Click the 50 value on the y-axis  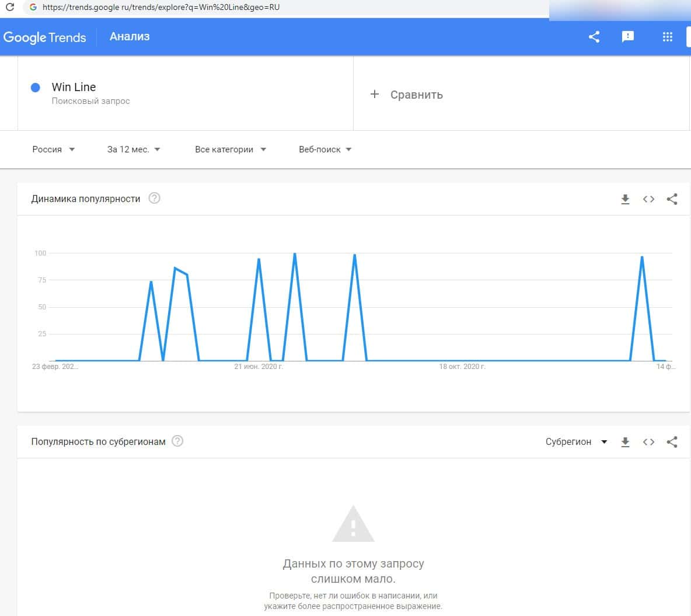(x=42, y=307)
